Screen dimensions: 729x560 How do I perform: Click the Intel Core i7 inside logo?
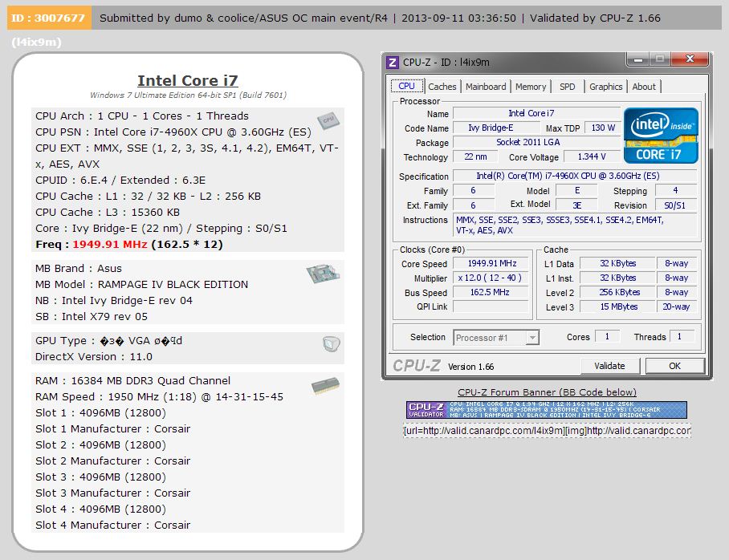661,136
